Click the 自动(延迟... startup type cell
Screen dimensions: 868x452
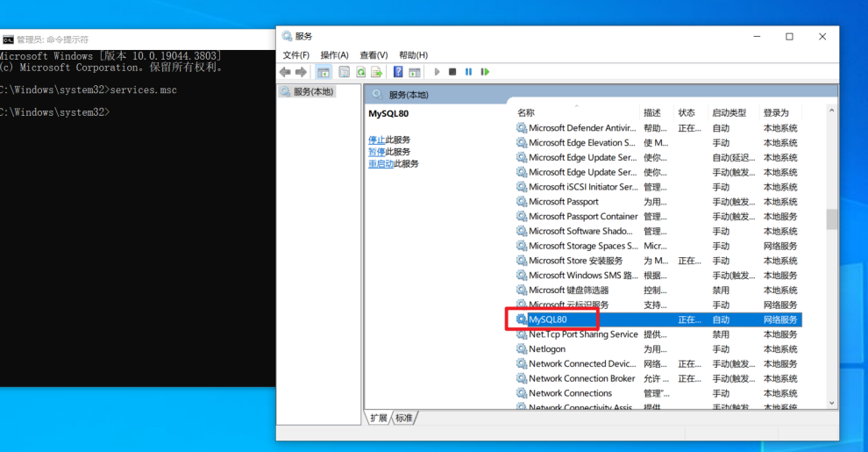coord(734,157)
